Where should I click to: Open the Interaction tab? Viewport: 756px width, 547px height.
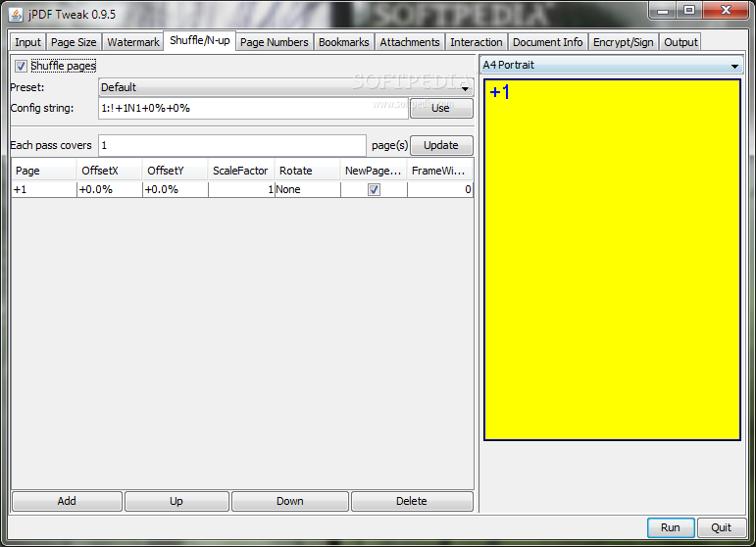[477, 42]
